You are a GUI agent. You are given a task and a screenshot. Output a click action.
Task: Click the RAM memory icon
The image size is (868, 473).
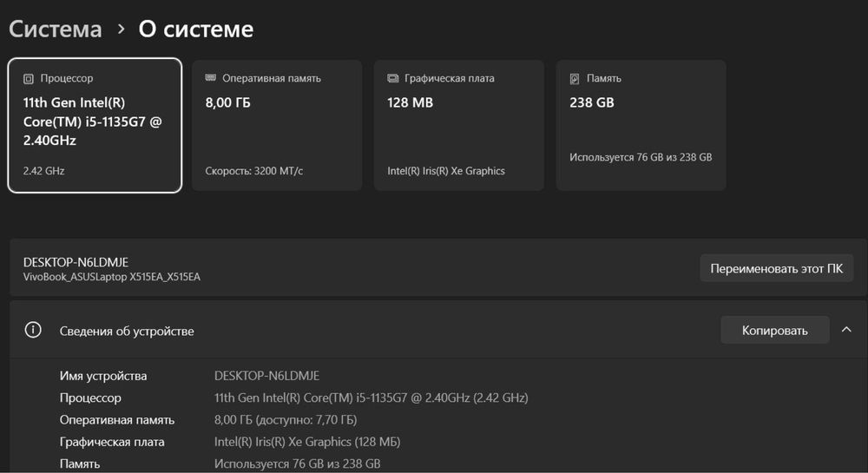click(x=210, y=77)
